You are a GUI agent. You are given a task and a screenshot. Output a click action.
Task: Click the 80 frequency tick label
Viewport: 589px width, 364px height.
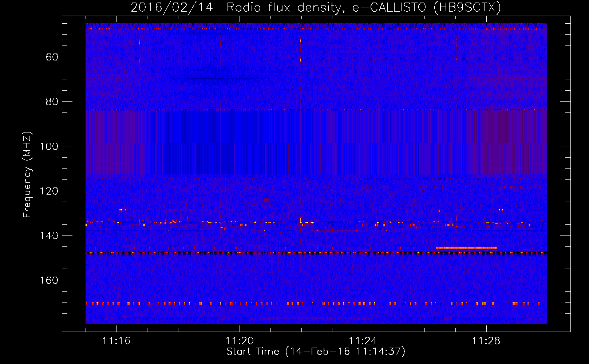tap(52, 102)
